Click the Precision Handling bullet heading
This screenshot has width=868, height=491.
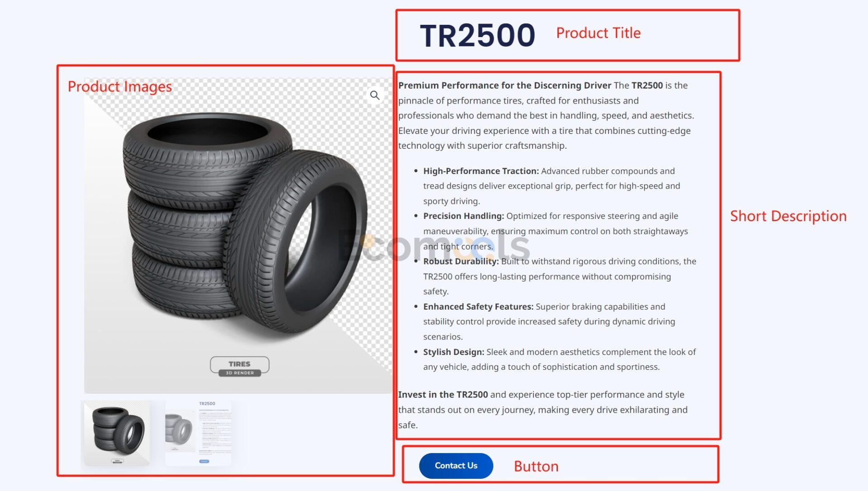[x=463, y=216]
